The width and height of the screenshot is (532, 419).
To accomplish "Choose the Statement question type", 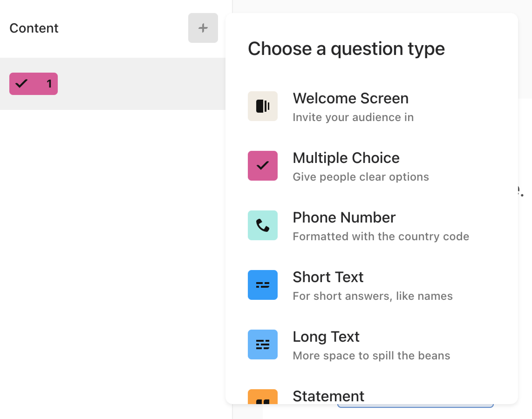I will 328,396.
